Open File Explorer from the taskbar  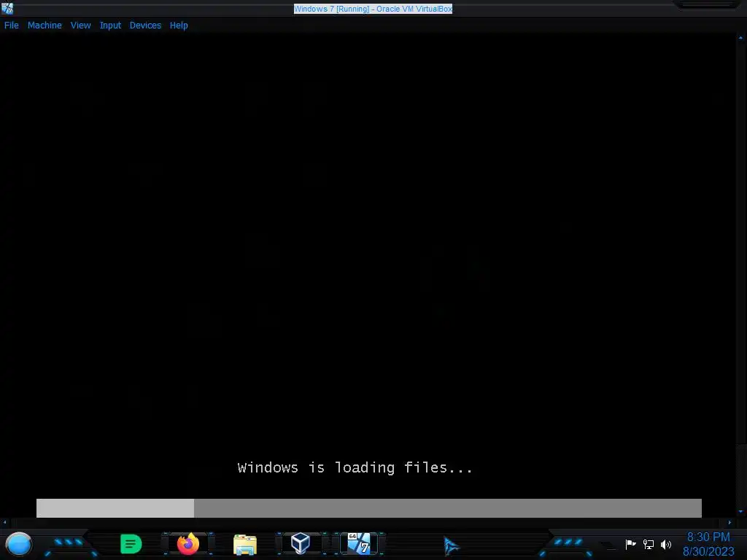(245, 544)
